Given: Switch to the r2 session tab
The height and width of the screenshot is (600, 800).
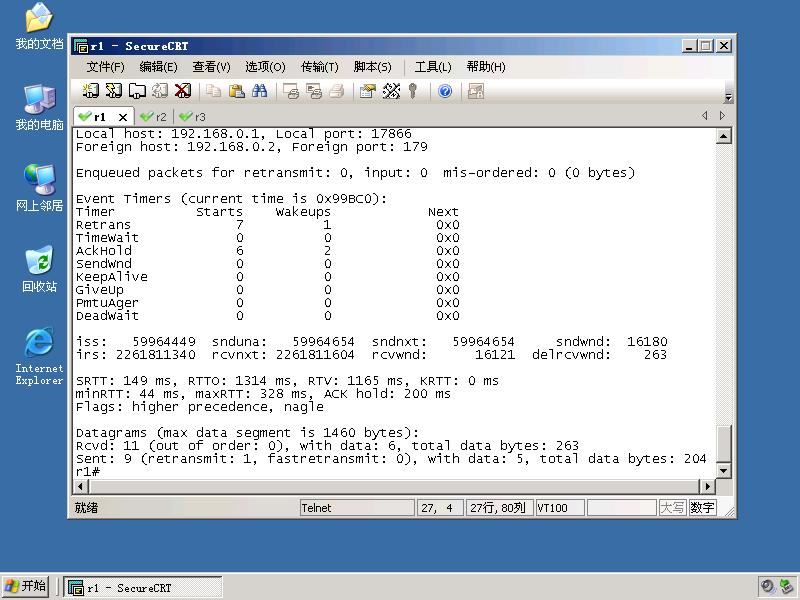Looking at the screenshot, I should [x=154, y=117].
